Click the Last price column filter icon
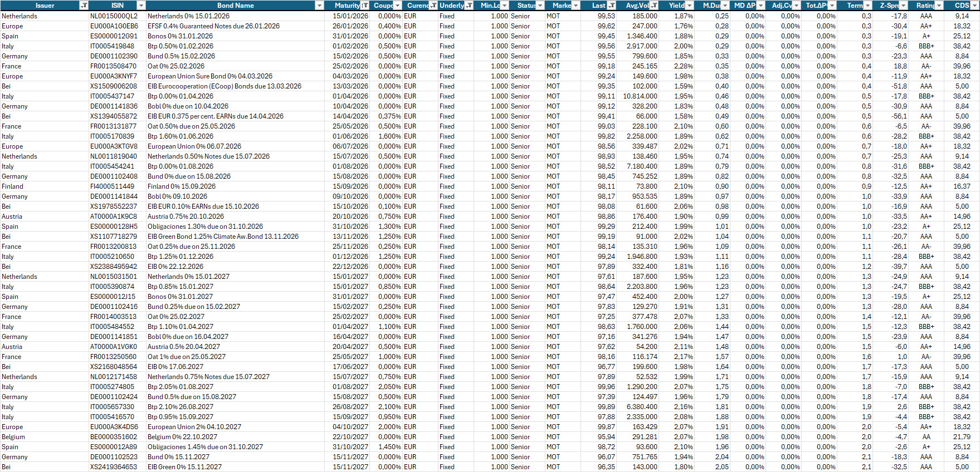 [611, 6]
